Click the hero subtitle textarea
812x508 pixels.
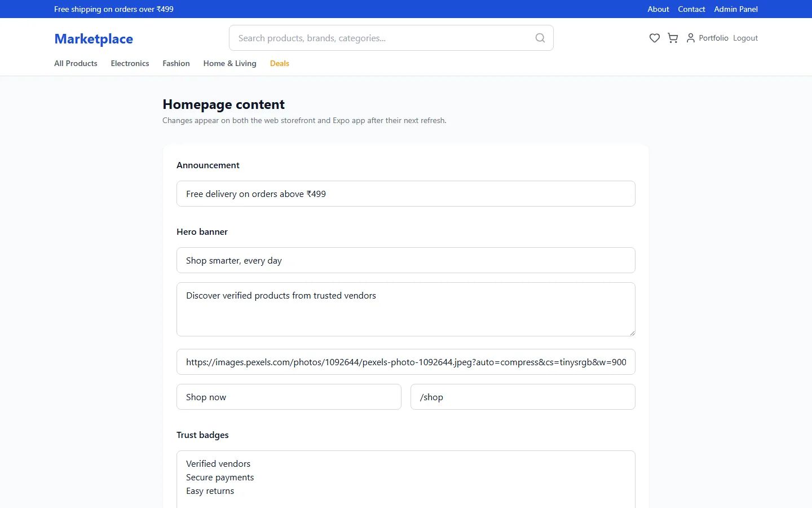[x=406, y=309]
